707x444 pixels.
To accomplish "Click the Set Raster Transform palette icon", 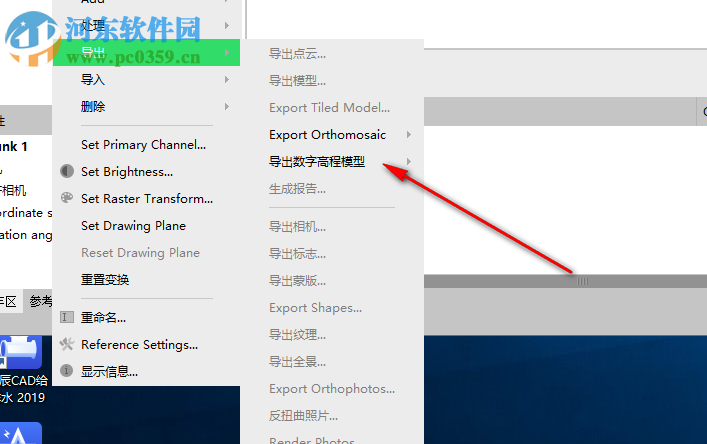I will coord(67,198).
